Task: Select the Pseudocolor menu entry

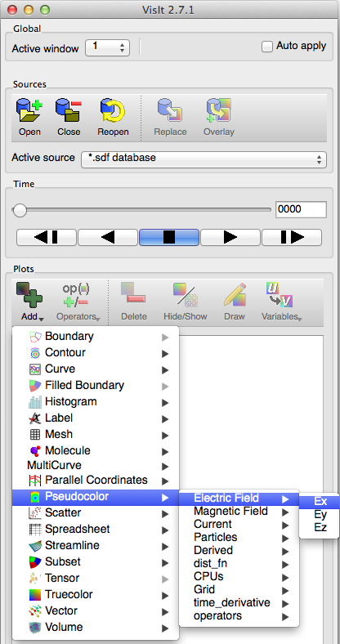Action: click(x=96, y=497)
